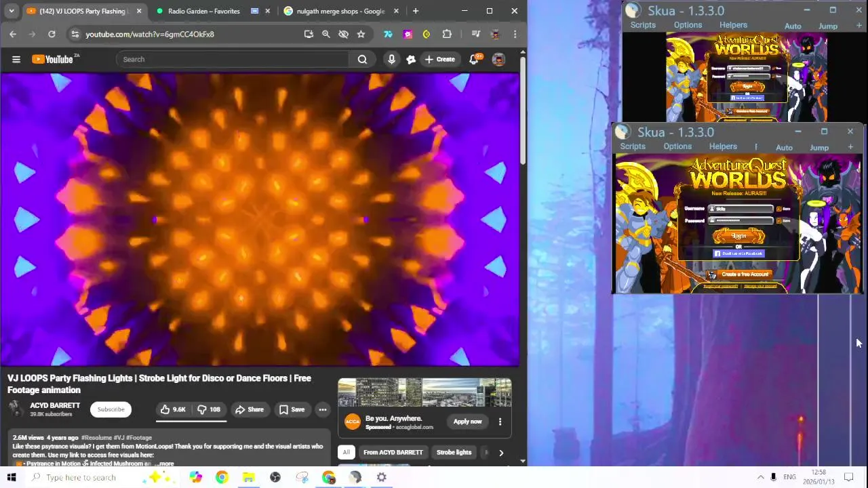Screen dimensions: 868x488
Task: Open Copilot icon on the taskbar
Action: [x=195, y=477]
